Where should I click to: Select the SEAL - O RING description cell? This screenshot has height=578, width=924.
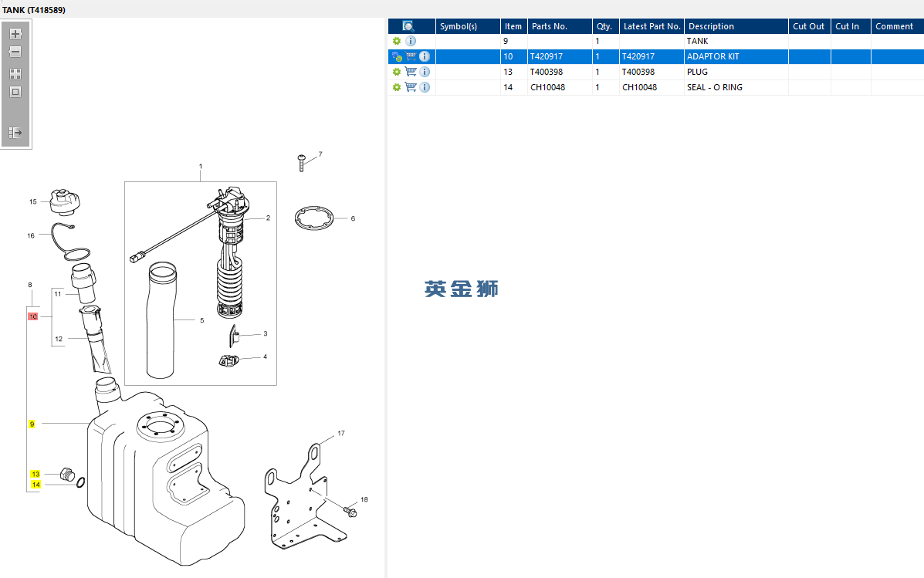coord(736,87)
